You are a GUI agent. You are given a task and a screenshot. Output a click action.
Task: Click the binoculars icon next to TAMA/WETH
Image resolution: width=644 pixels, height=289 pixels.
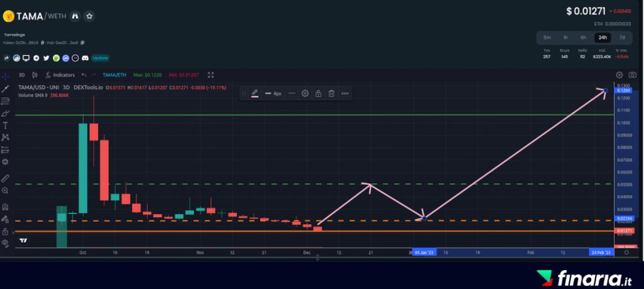75,16
